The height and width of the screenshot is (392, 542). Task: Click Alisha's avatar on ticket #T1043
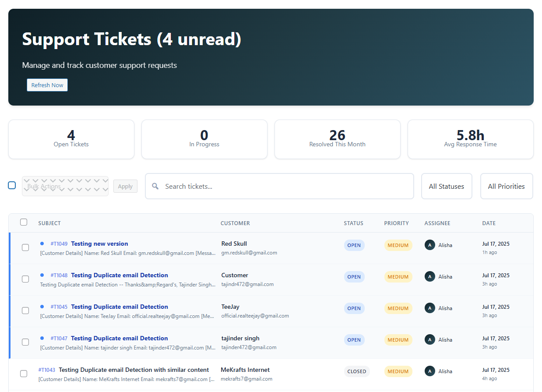(x=430, y=371)
